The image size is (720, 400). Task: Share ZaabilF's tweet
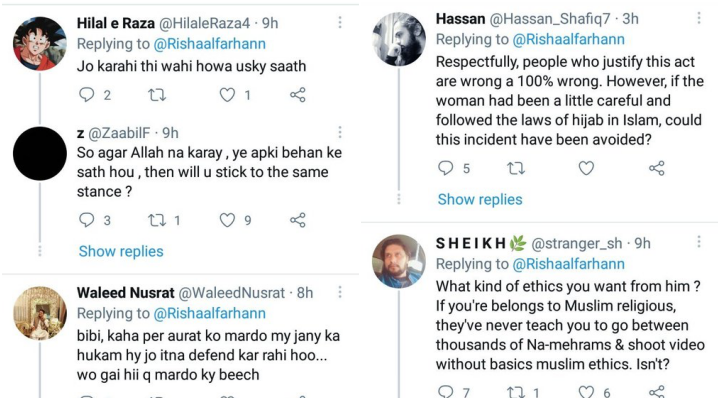297,220
